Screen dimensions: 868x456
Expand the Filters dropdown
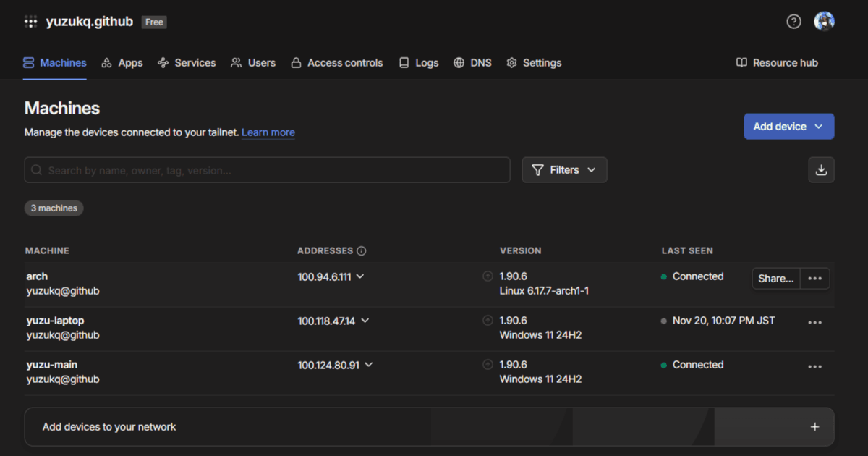[564, 170]
